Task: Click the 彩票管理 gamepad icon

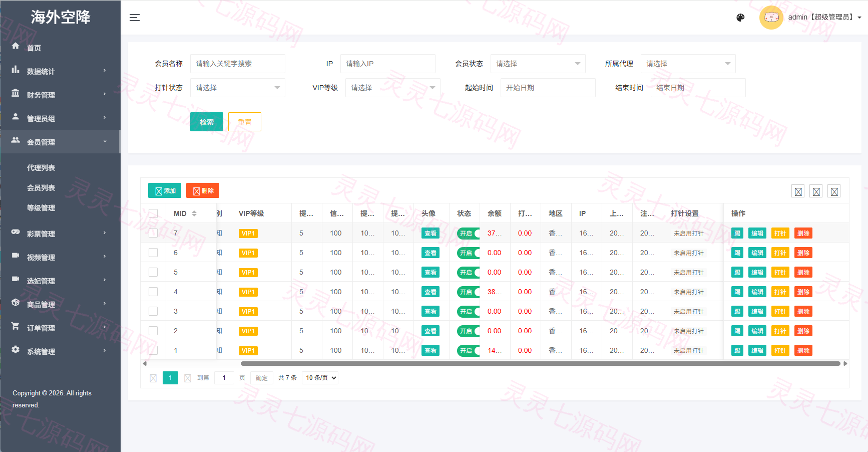Action: coord(16,232)
